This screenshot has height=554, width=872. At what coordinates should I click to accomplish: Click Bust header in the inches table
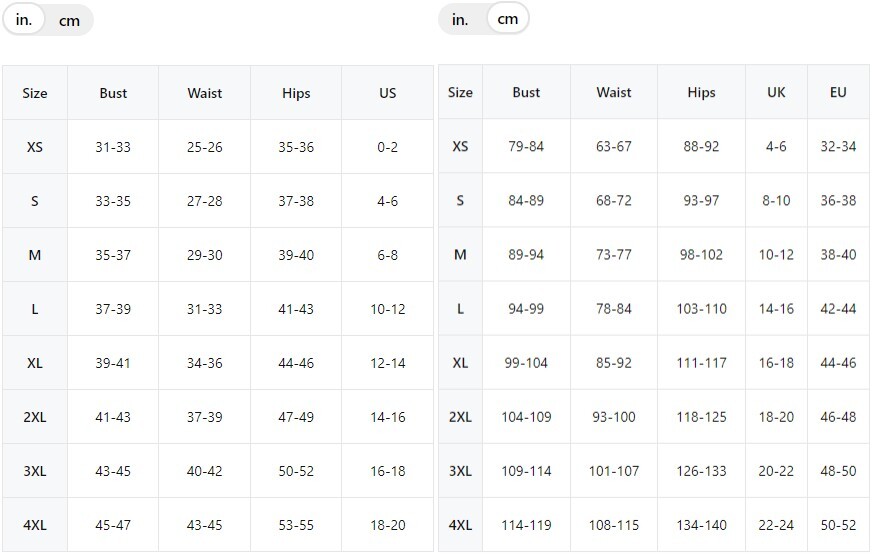[113, 93]
